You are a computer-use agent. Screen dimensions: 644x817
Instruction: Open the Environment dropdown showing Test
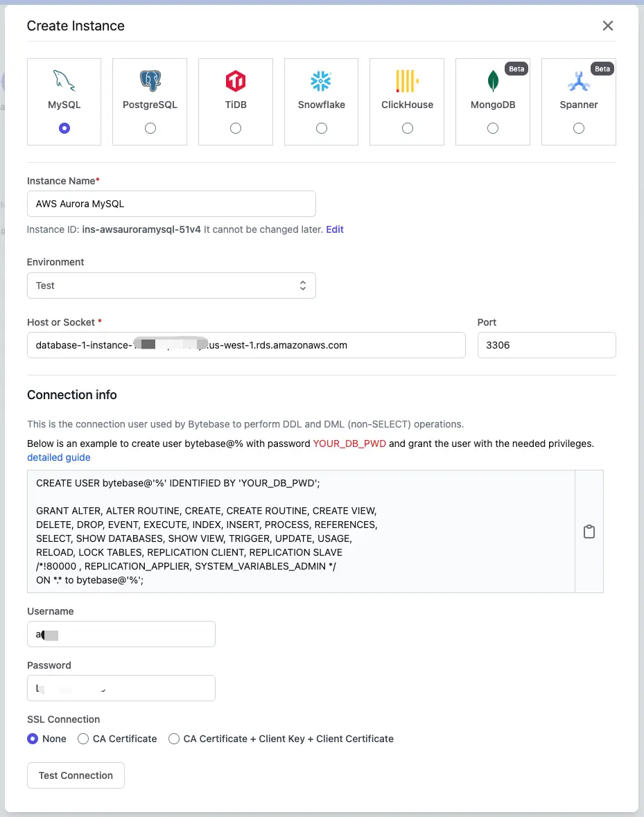coord(171,285)
